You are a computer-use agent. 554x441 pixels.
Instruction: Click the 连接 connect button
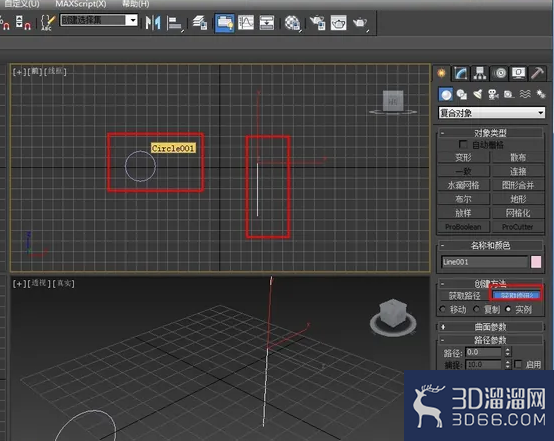518,171
